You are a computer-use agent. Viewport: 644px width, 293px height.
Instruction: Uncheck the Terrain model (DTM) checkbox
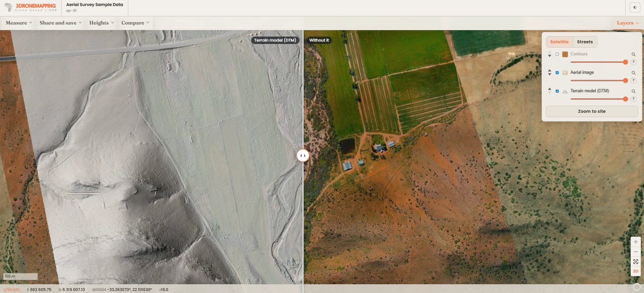(557, 91)
